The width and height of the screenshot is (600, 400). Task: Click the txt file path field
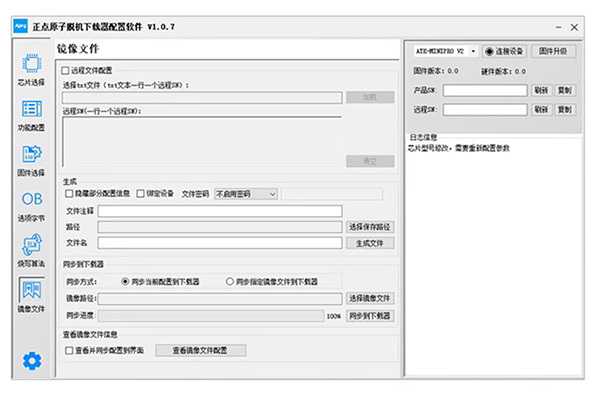pos(202,98)
